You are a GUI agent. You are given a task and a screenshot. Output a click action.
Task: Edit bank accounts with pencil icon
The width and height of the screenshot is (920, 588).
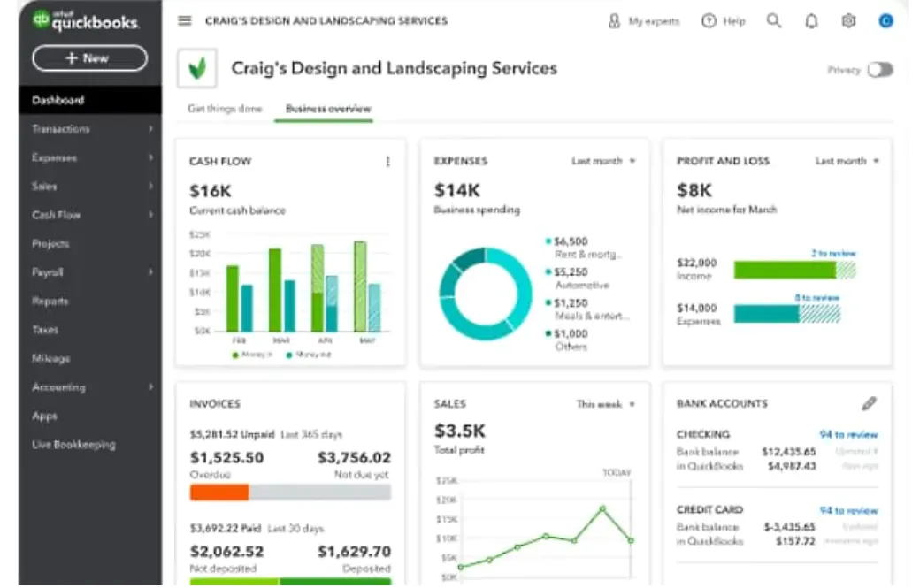869,403
